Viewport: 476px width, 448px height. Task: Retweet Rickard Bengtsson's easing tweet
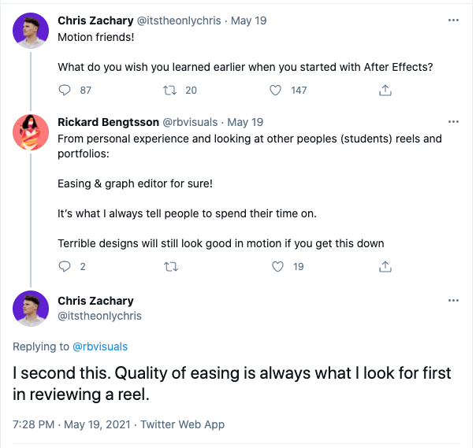pos(169,267)
